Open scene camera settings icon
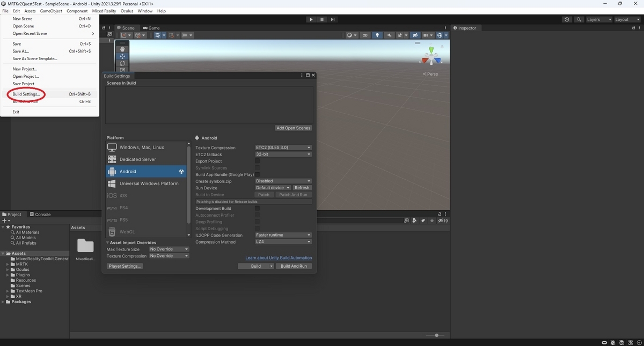 (428, 35)
